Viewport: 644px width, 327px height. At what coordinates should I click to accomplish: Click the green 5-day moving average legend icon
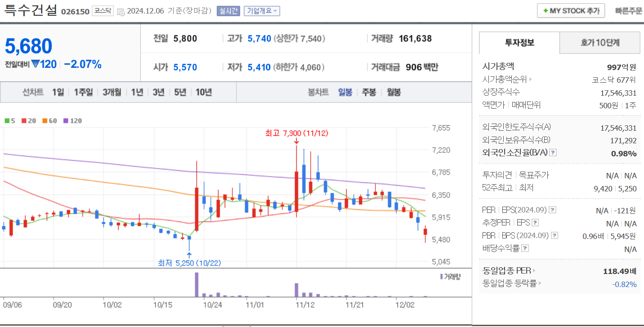pos(6,120)
